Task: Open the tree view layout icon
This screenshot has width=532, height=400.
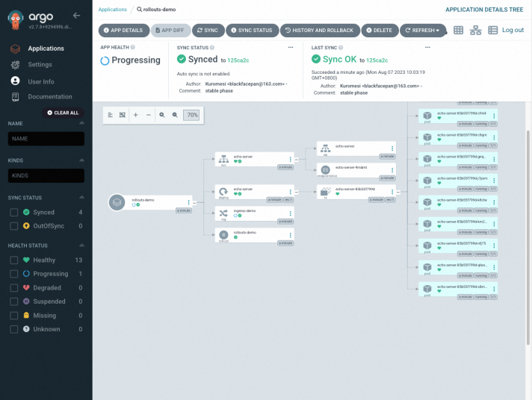Action: tap(475, 30)
